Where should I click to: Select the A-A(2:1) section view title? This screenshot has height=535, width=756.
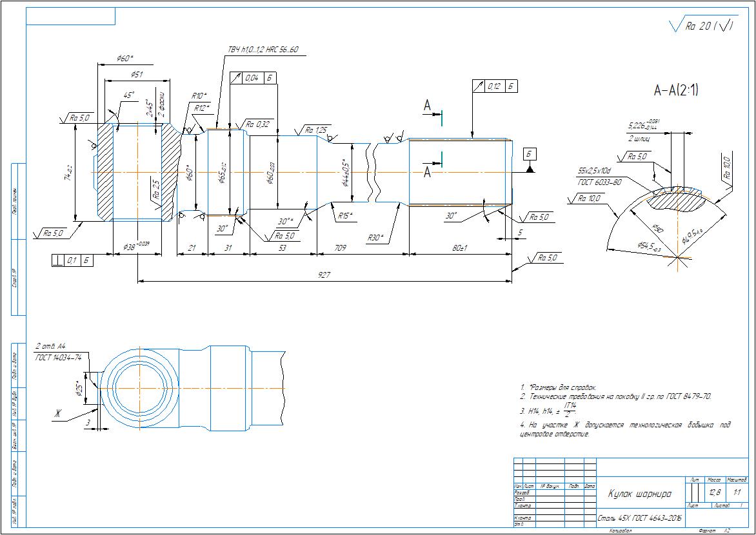(x=676, y=91)
